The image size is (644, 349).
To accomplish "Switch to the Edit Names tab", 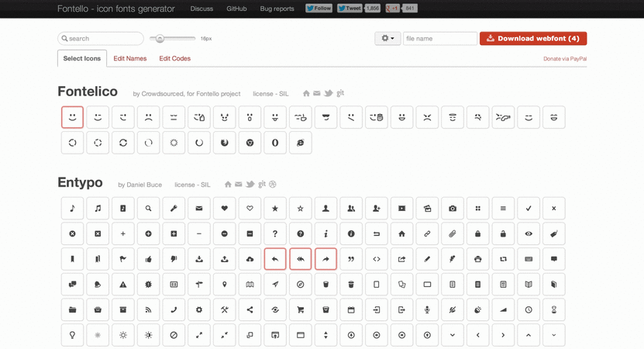I will point(129,58).
